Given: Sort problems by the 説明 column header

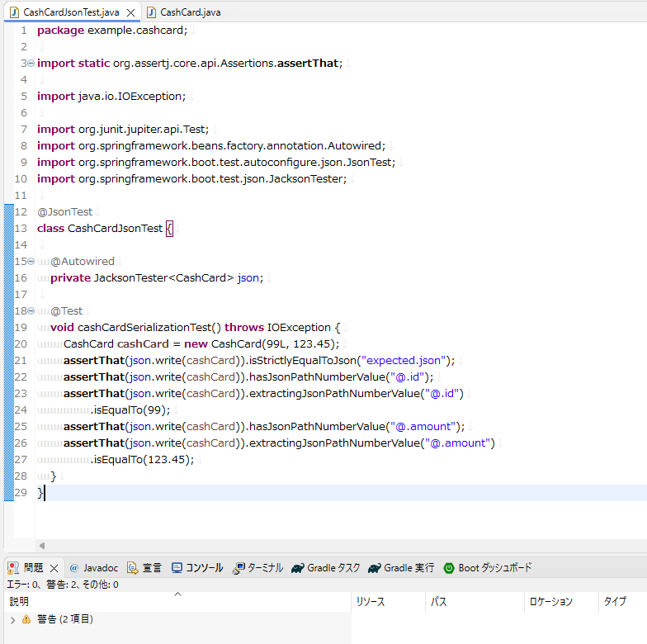Looking at the screenshot, I should [177, 602].
